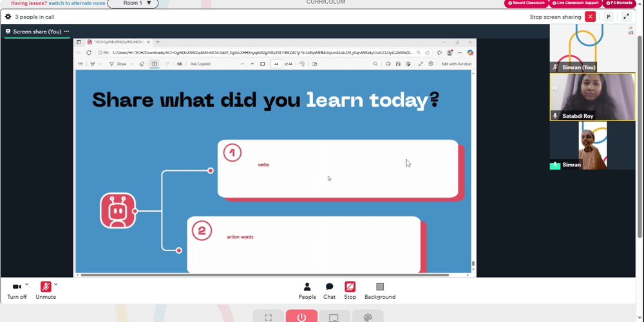Viewport: 644px width, 322px height.
Task: Open the Copilot sidebar icon
Action: click(470, 53)
